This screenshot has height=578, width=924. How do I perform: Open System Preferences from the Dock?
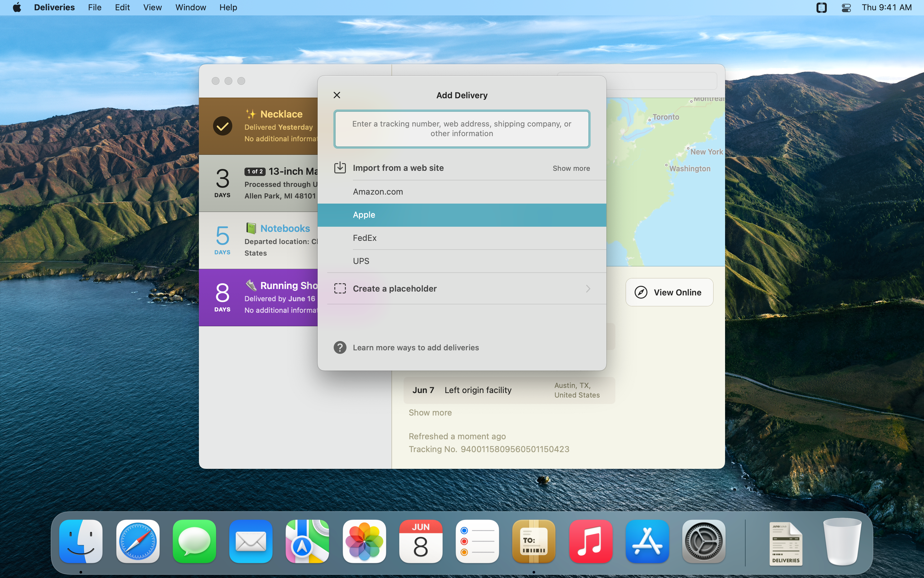coord(704,541)
